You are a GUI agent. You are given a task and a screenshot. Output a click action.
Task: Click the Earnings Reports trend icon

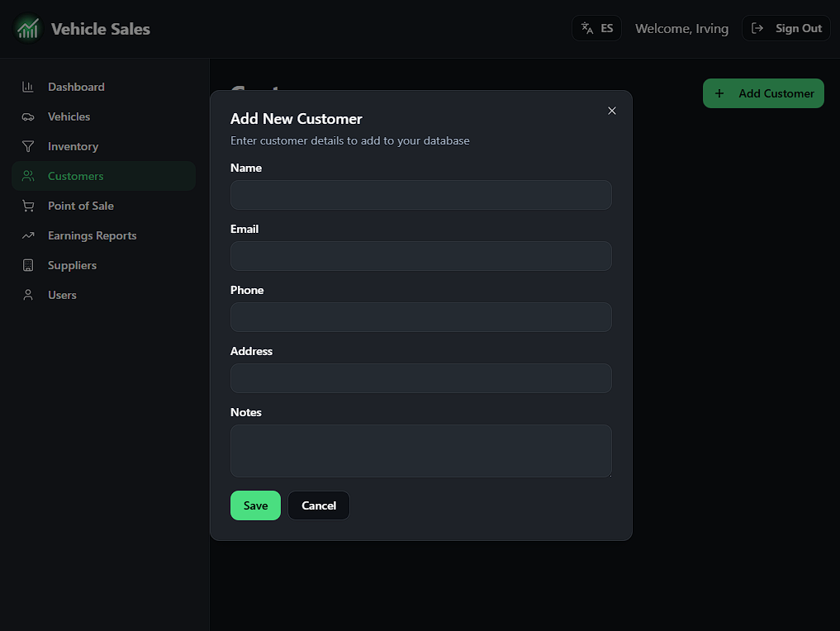pos(28,235)
